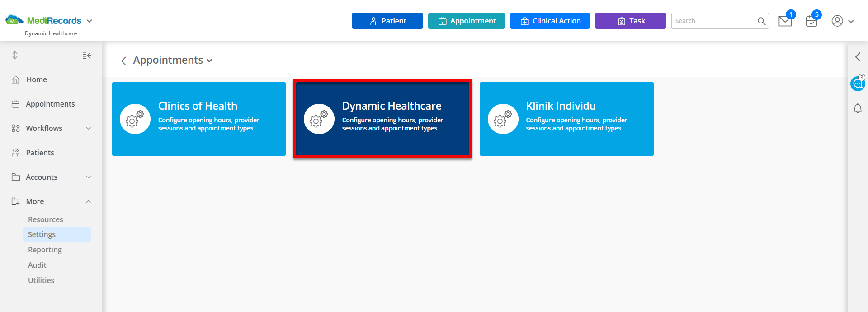Click the Patient button
Viewport: 868px width, 312px height.
point(387,21)
